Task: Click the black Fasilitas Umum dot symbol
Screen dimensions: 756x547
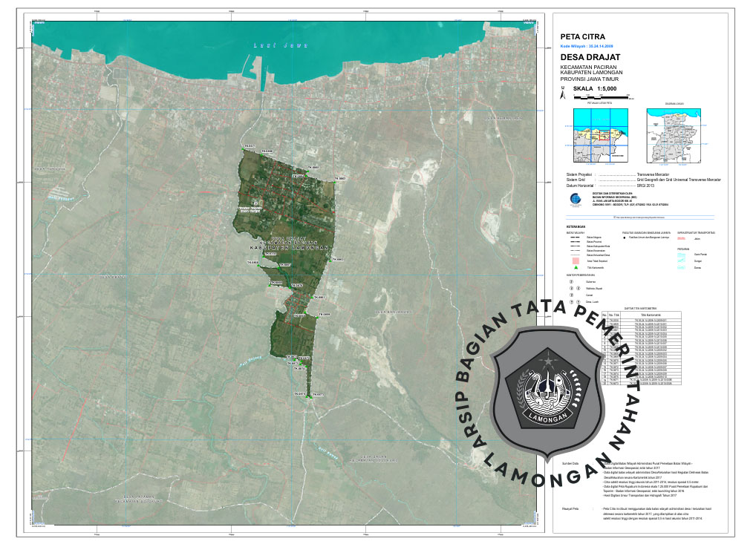Action: [x=625, y=238]
